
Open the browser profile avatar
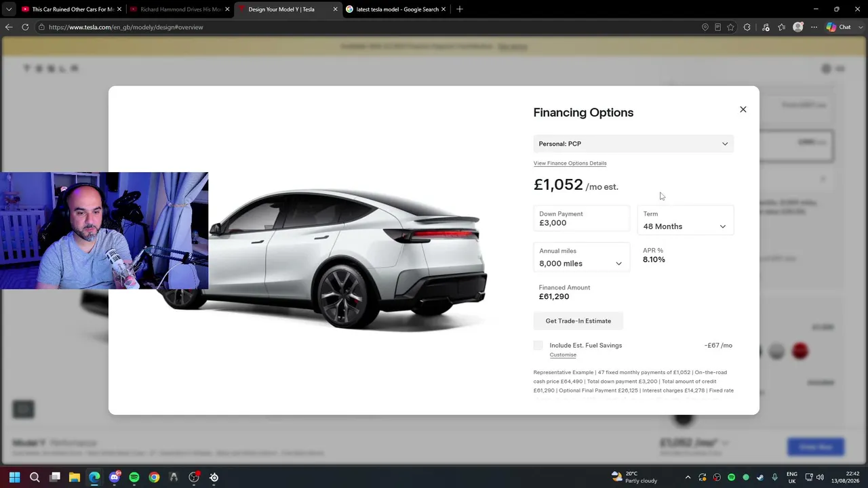(x=798, y=27)
